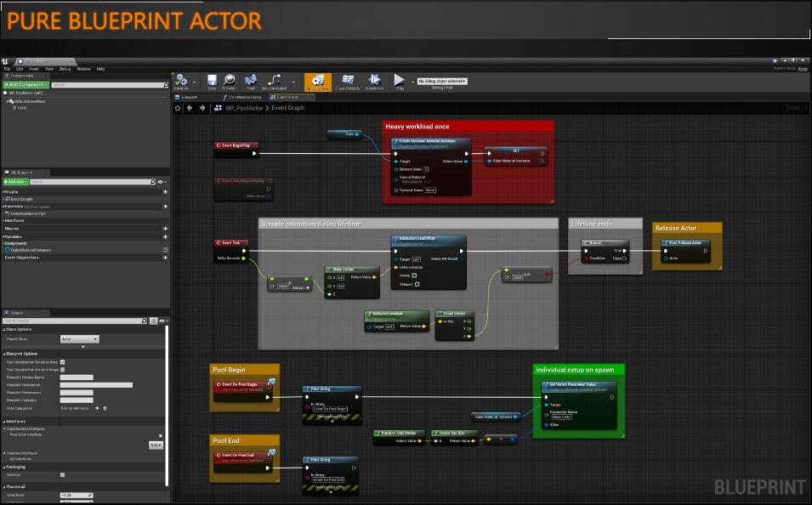Open Class Defaults from the toolbar
Image resolution: width=812 pixels, height=505 pixels.
(x=346, y=80)
